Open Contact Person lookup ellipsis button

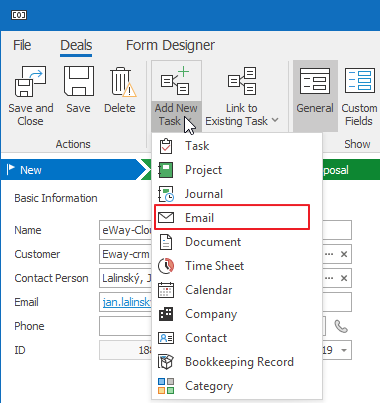coord(329,278)
